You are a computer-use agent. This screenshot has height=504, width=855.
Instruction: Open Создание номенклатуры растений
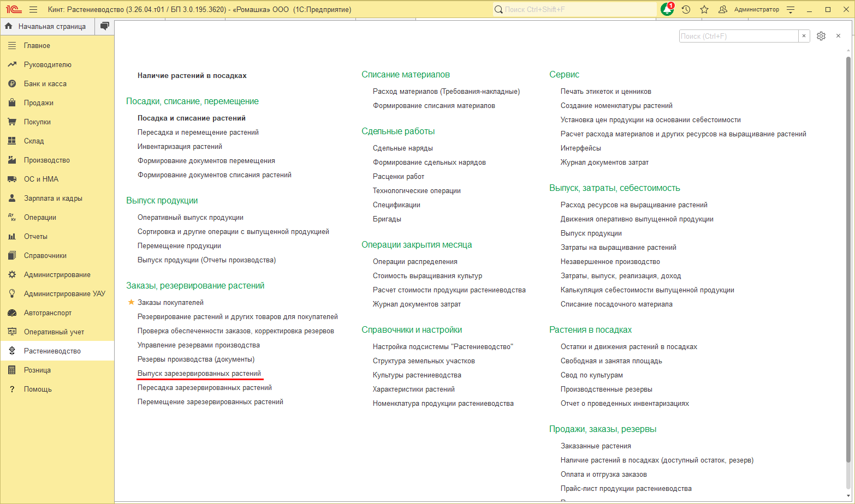coord(617,106)
